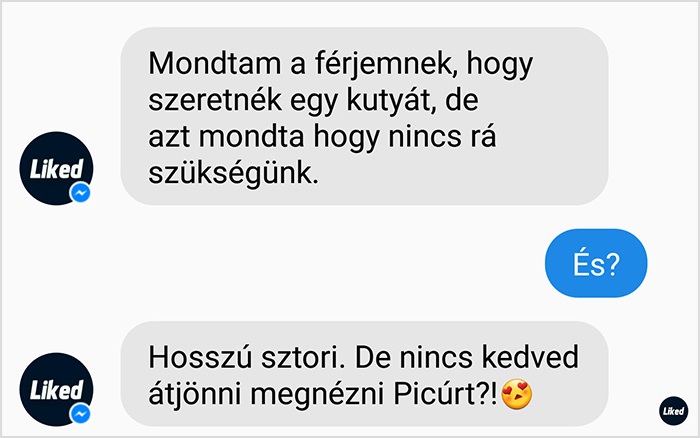Screen dimensions: 700x438
Task: Select the "Hosszú sztori" message bubble
Action: [364, 374]
